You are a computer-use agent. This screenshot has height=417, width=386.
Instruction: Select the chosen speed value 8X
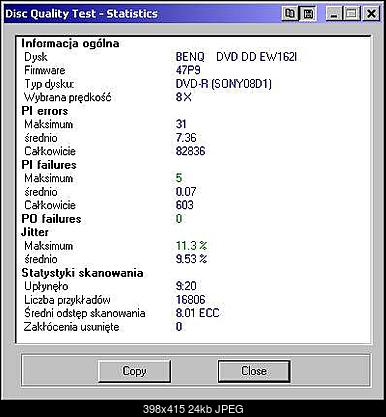184,97
